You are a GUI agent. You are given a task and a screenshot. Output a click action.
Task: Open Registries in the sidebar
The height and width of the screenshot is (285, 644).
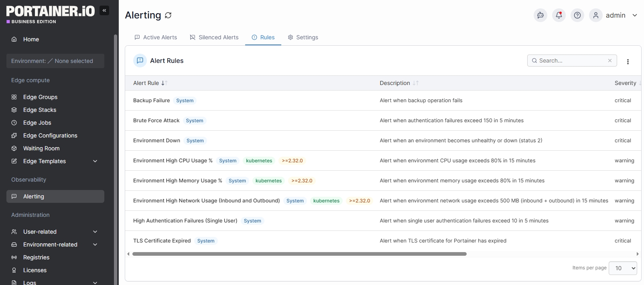click(x=36, y=257)
